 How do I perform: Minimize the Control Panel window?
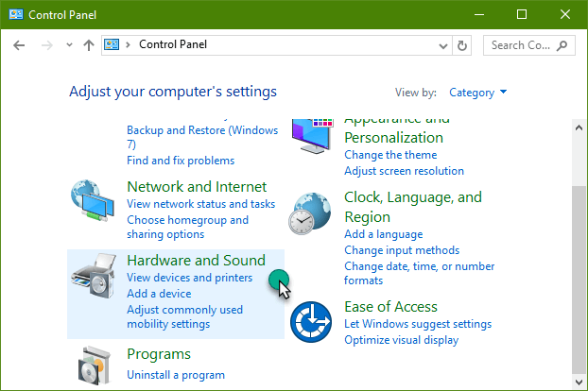[x=479, y=14]
